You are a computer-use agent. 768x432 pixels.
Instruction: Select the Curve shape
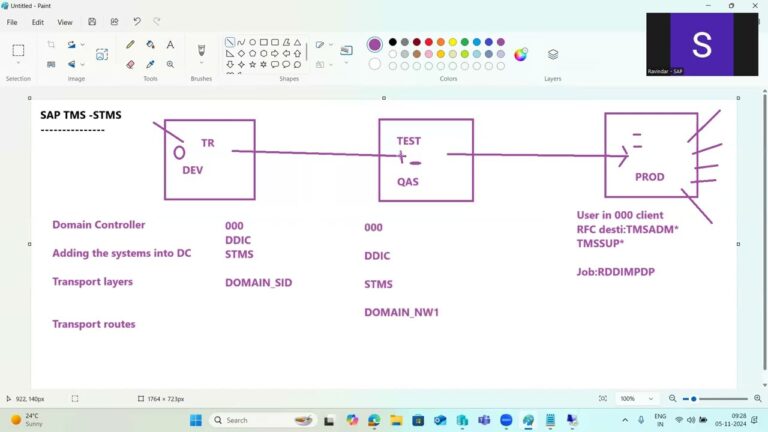pos(241,42)
